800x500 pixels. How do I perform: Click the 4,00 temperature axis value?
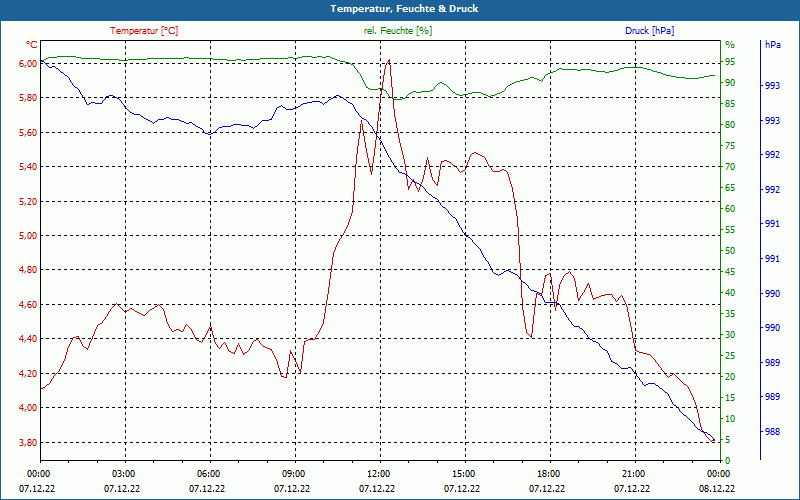(29, 408)
